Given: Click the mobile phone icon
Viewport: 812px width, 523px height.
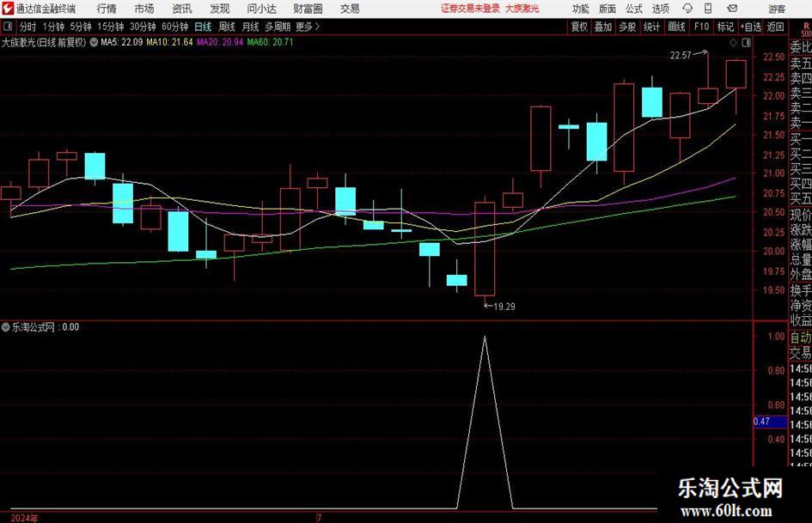Looking at the screenshot, I should 708,9.
